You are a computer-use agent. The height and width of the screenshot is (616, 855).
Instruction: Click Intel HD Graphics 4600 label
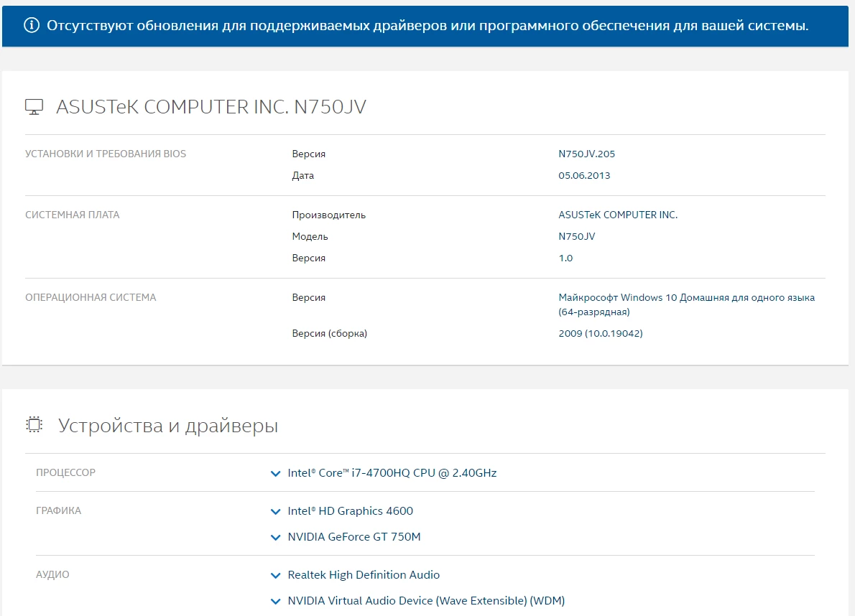pos(350,511)
